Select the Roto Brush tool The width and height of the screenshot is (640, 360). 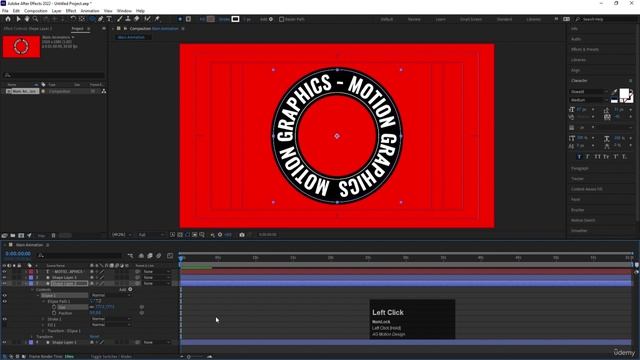coord(147,19)
